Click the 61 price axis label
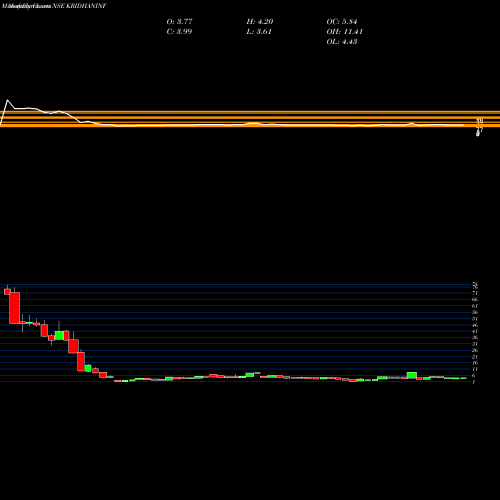The width and height of the screenshot is (500, 500). pos(475,306)
